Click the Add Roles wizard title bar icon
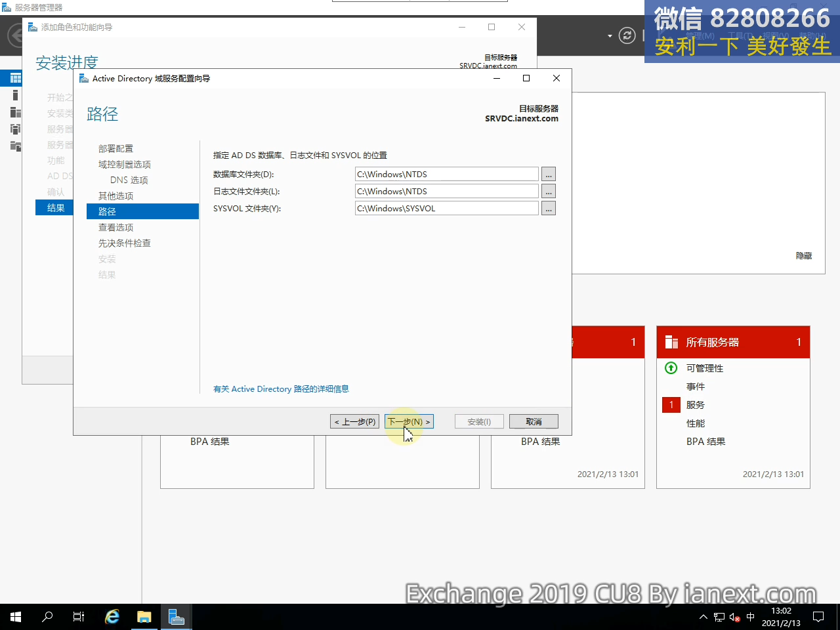The width and height of the screenshot is (840, 630). click(33, 27)
